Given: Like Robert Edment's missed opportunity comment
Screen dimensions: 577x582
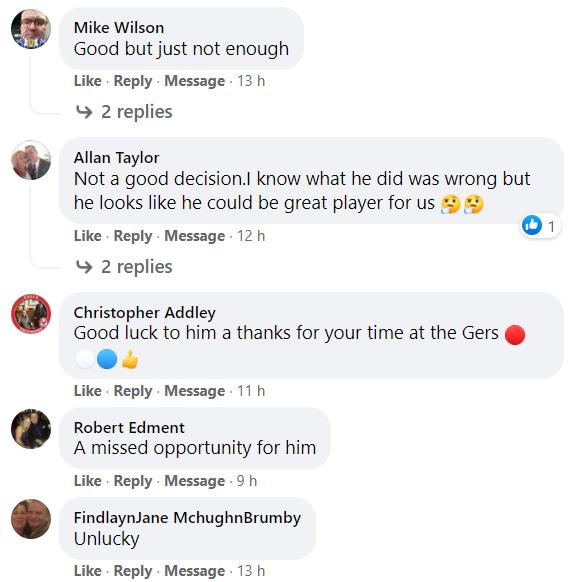Looking at the screenshot, I should (x=88, y=481).
